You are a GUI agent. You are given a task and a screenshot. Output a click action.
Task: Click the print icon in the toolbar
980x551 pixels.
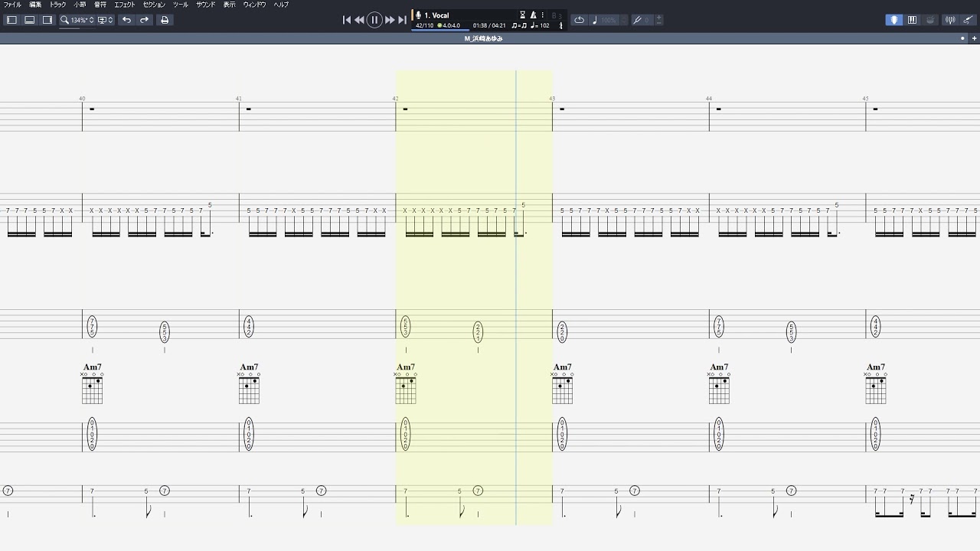(x=164, y=20)
